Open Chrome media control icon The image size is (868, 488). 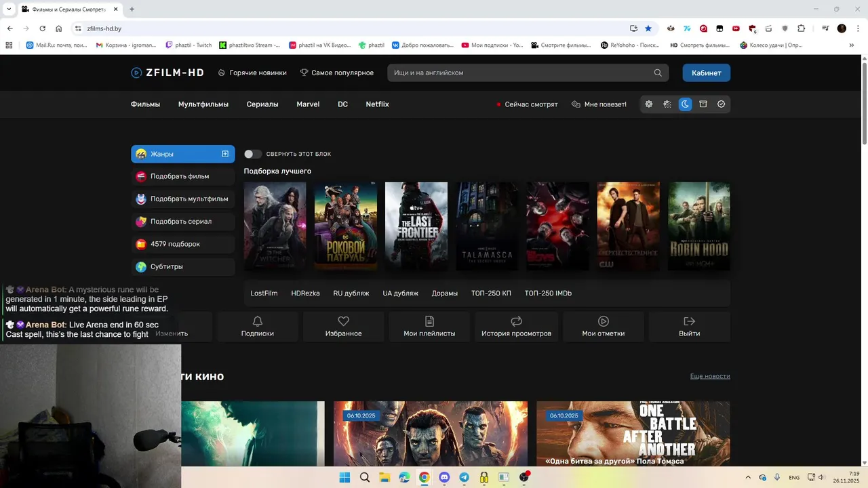[x=825, y=28]
